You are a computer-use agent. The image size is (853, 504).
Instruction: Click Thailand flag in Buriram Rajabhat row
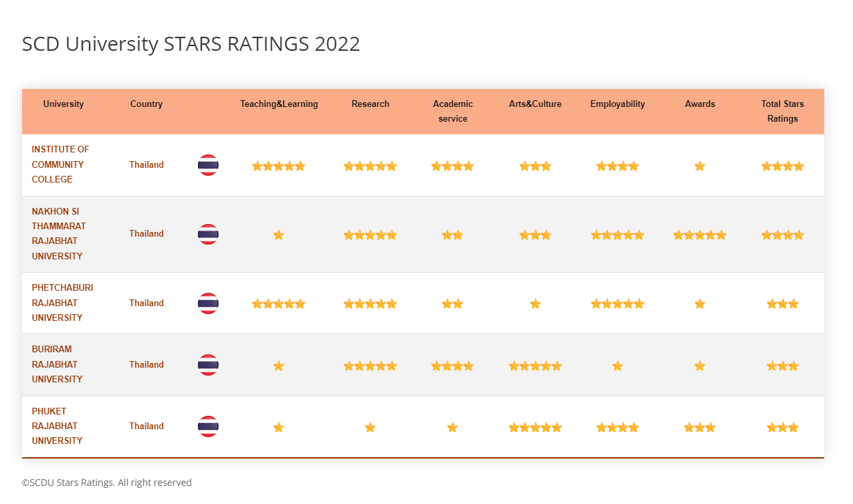click(x=208, y=365)
